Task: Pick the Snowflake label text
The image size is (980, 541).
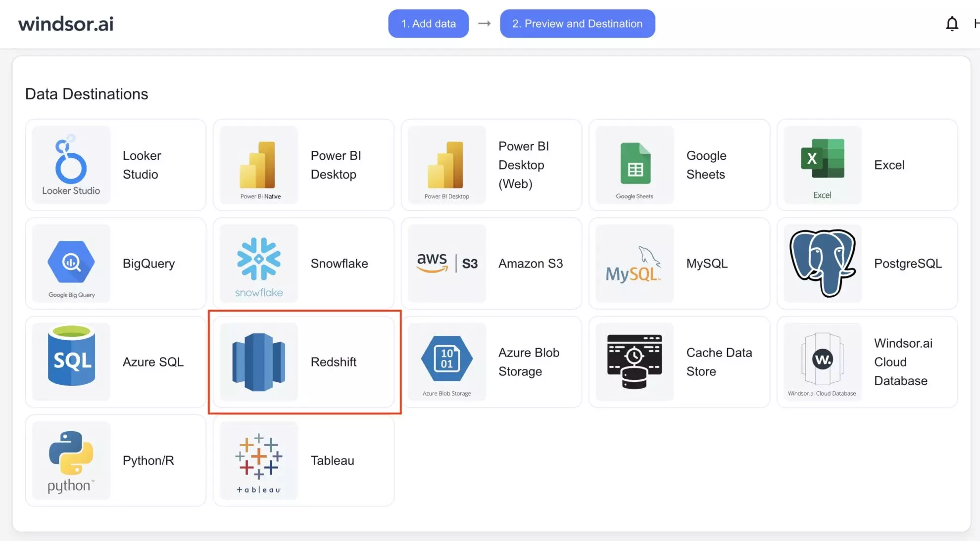Action: pyautogui.click(x=339, y=263)
